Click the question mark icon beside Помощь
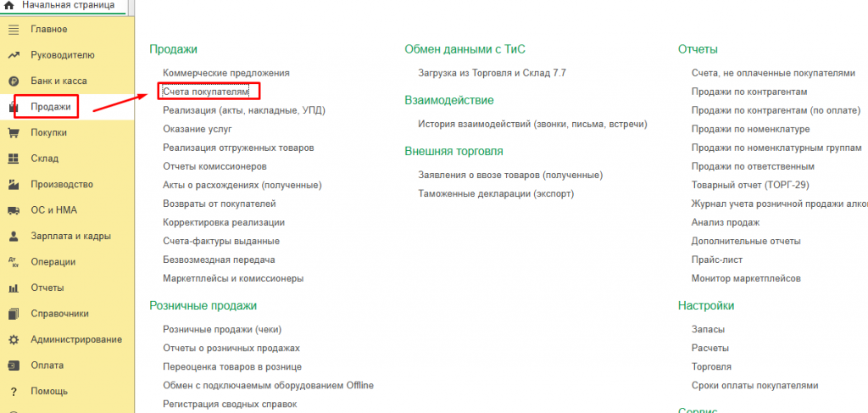 pyautogui.click(x=14, y=392)
